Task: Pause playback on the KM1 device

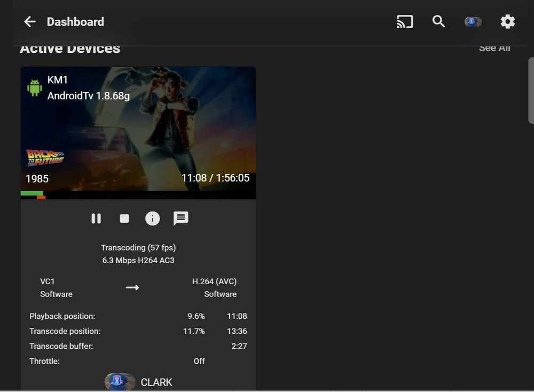Action: pyautogui.click(x=96, y=218)
